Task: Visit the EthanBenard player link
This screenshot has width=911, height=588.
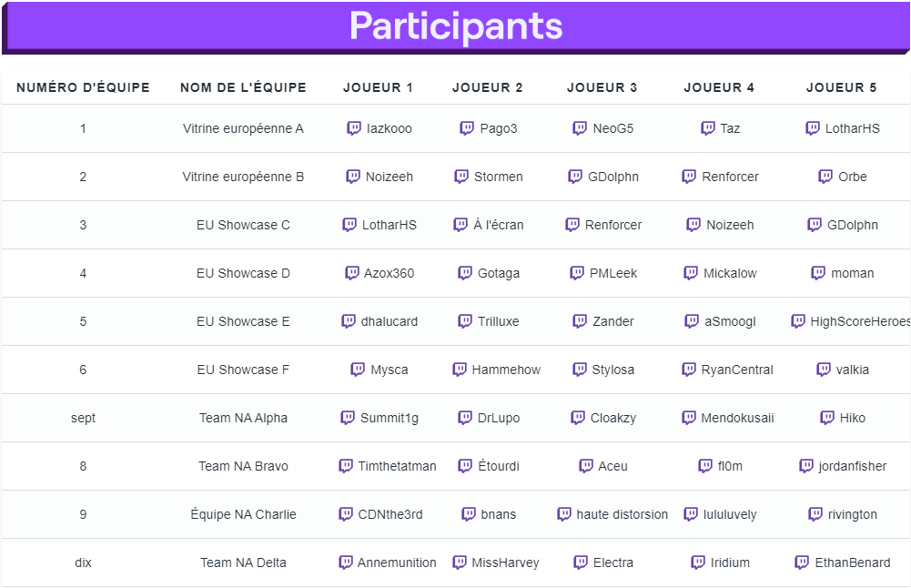Action: pos(853,563)
